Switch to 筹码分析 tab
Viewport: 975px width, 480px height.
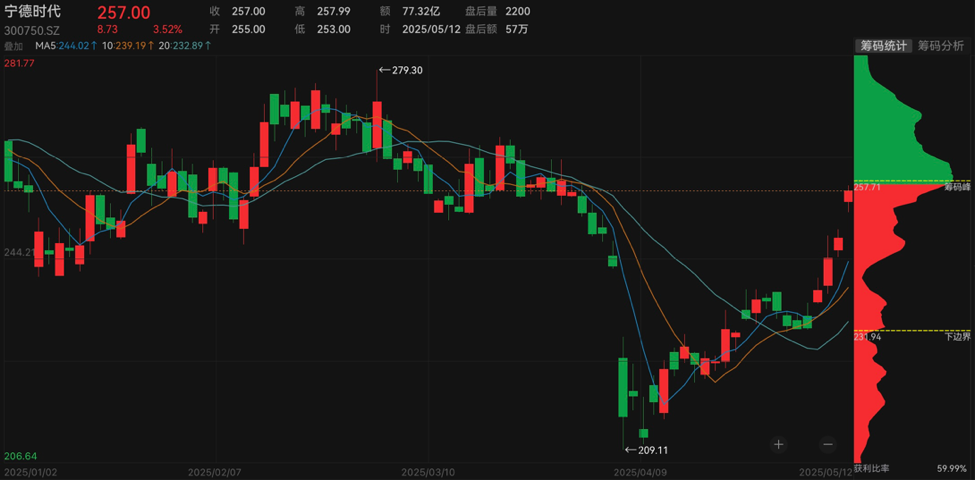click(943, 45)
